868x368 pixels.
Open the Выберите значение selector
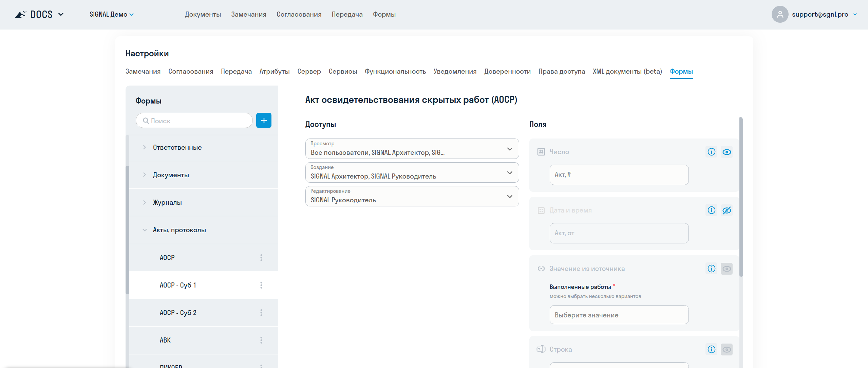(619, 315)
